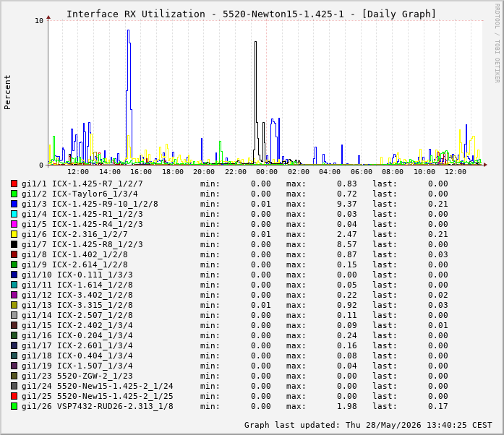Click the 22:00 x-axis label
504x435 pixels.
[235, 171]
